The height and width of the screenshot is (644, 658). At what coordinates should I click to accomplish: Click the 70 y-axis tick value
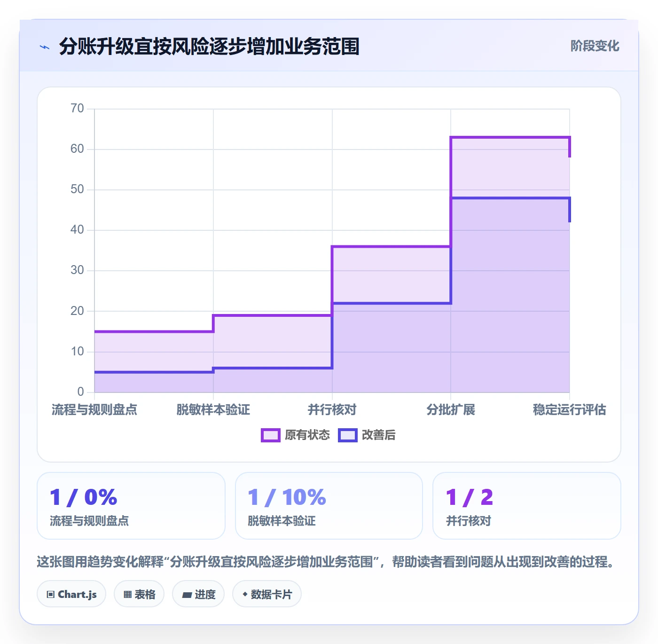pyautogui.click(x=77, y=109)
